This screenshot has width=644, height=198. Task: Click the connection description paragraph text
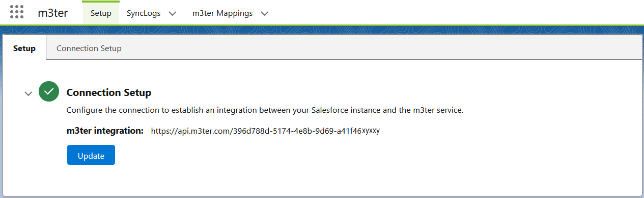coord(265,110)
